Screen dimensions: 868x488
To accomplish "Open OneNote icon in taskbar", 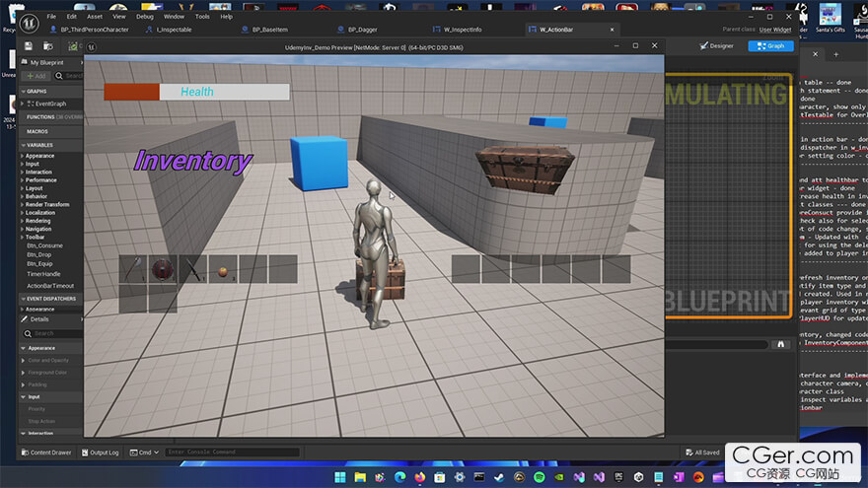I will 679,477.
